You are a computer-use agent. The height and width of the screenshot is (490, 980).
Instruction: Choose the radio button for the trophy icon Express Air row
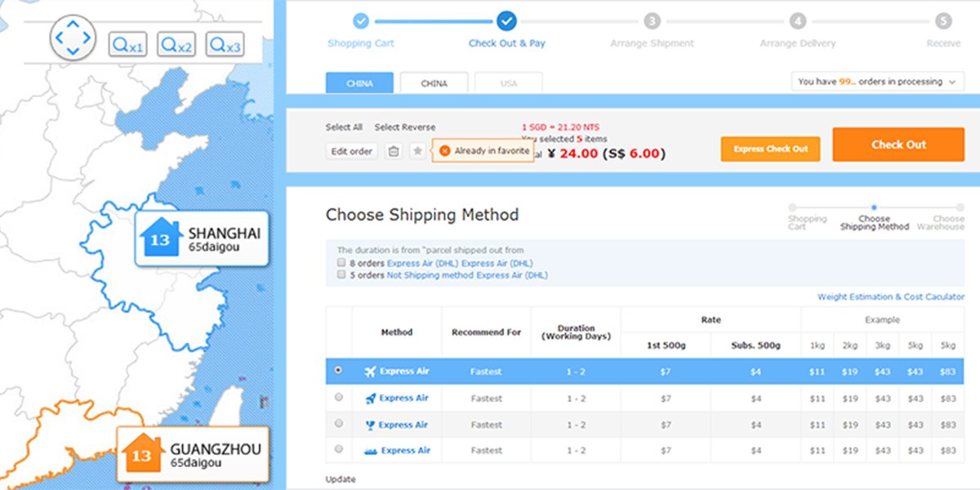coord(339,424)
